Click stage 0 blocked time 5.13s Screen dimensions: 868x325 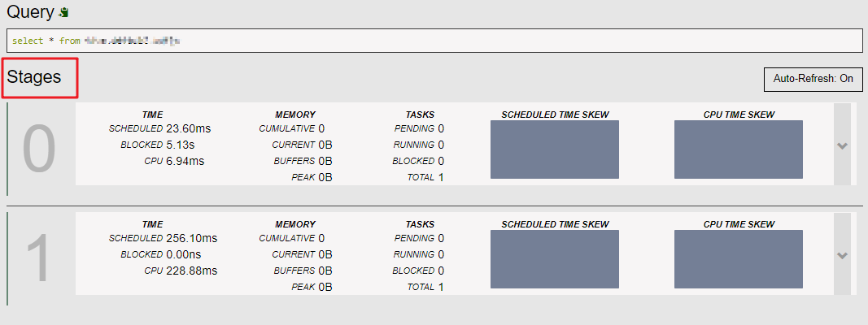(x=180, y=145)
